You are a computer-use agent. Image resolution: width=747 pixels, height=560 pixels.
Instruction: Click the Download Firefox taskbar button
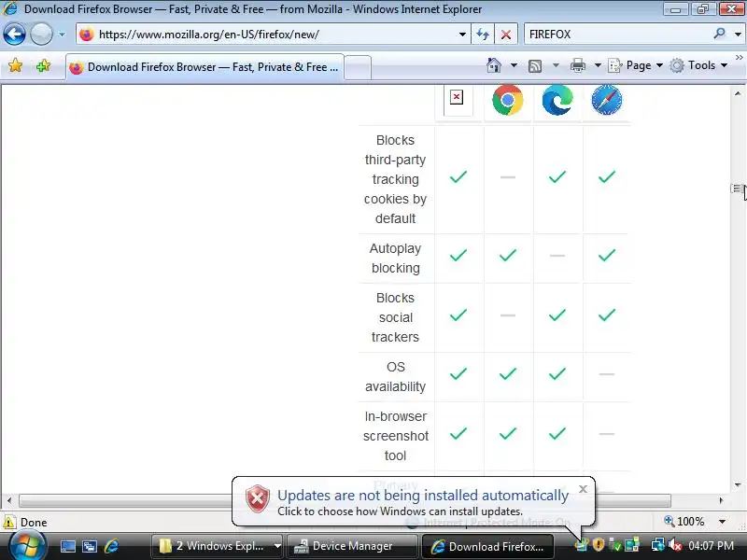click(x=487, y=546)
